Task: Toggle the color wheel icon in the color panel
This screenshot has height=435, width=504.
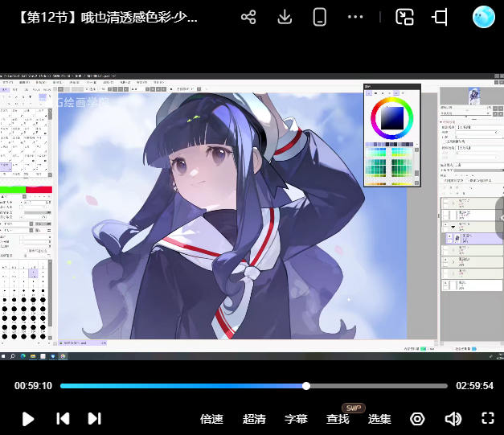Action: point(369,93)
